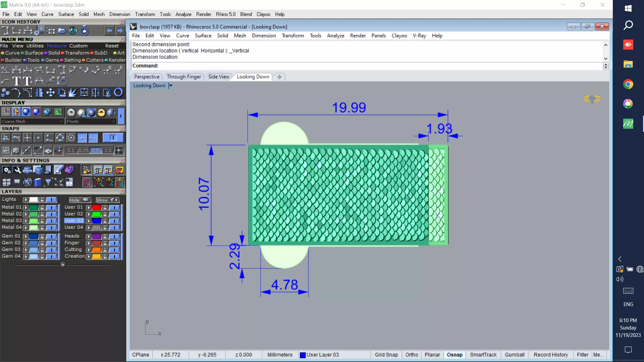This screenshot has height=362, width=644.
Task: Click the Hide layers button
Action: point(79,200)
